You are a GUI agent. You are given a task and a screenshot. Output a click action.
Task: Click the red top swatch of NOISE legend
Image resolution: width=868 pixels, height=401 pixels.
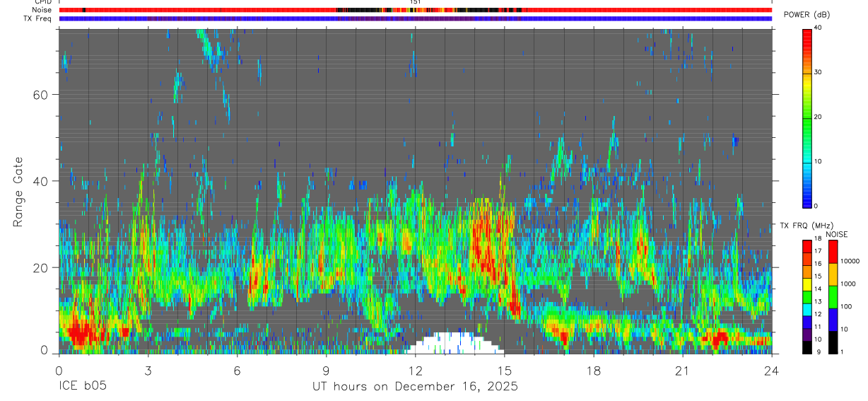point(832,252)
